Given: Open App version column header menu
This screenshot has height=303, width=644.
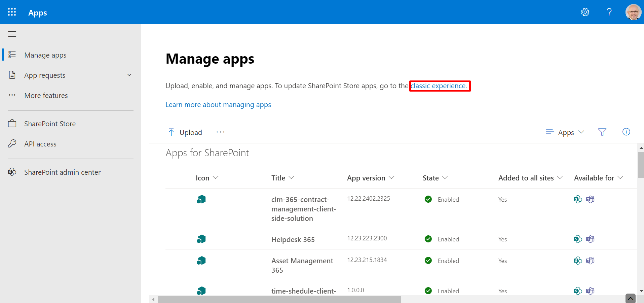Looking at the screenshot, I should (x=371, y=178).
